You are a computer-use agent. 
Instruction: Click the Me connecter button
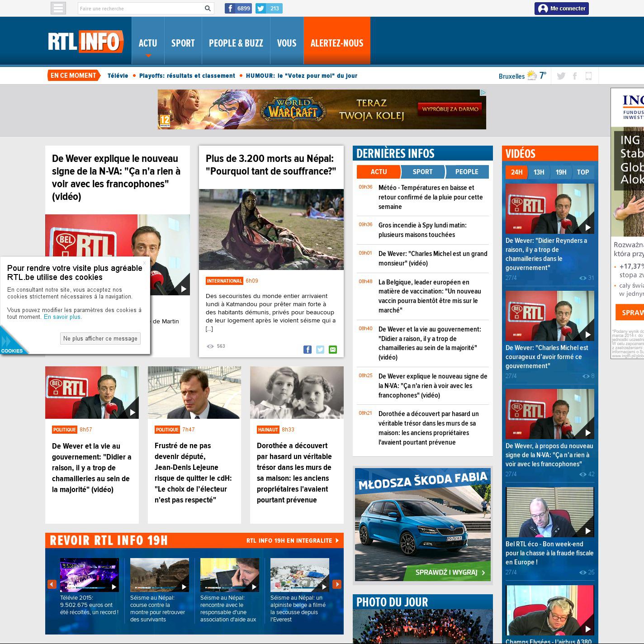[x=562, y=9]
